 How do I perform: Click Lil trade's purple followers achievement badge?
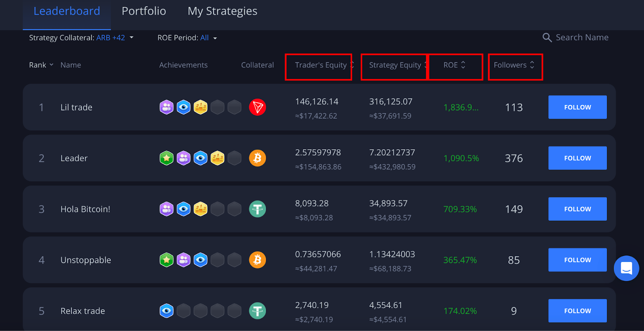(167, 107)
